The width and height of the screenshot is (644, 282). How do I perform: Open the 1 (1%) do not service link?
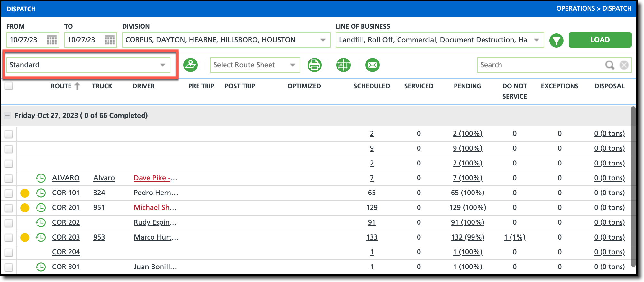(x=514, y=237)
